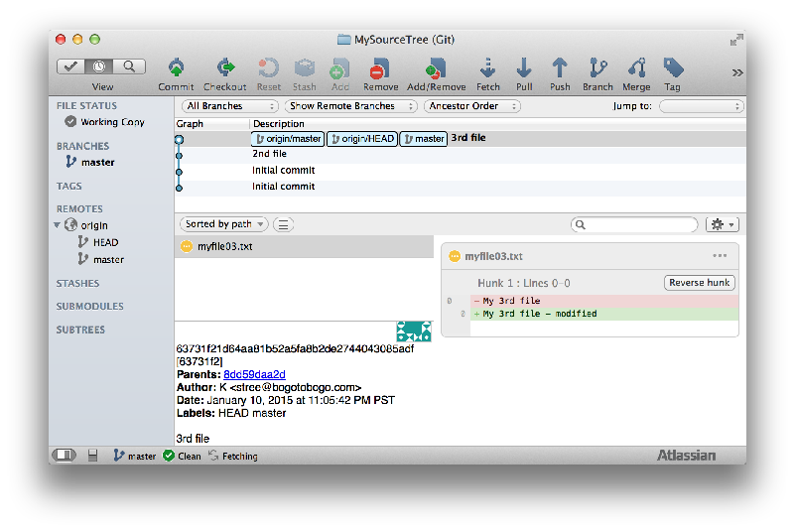
Task: Show more toolbar items via the double chevron
Action: [x=737, y=73]
